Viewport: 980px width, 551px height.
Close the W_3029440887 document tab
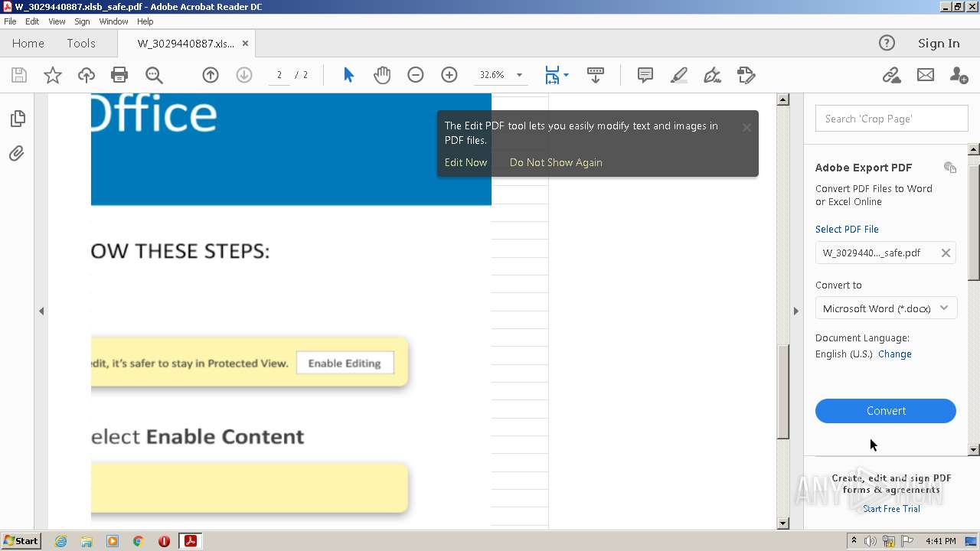pos(245,44)
